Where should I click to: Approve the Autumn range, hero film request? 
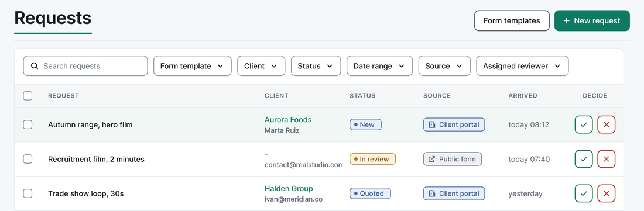[x=584, y=124]
